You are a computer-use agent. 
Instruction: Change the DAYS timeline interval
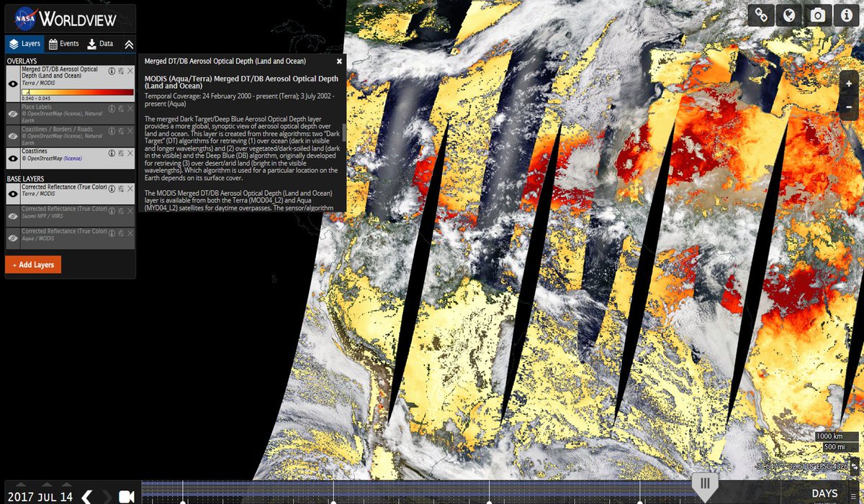[x=824, y=493]
